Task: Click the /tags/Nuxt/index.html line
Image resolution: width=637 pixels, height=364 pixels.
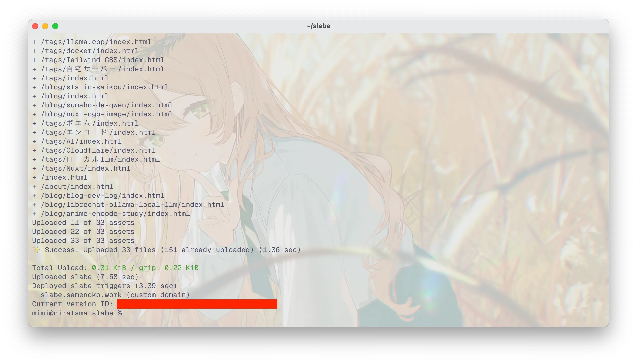Action: click(81, 168)
